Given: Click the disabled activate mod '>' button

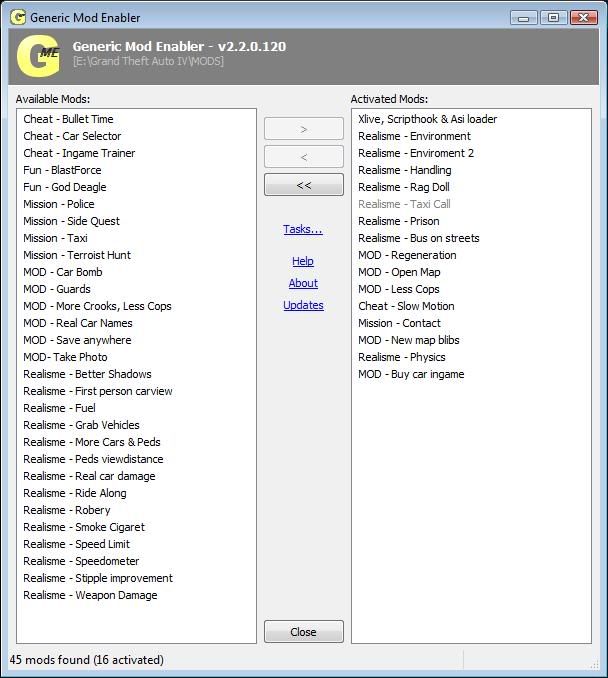Looking at the screenshot, I should 304,129.
